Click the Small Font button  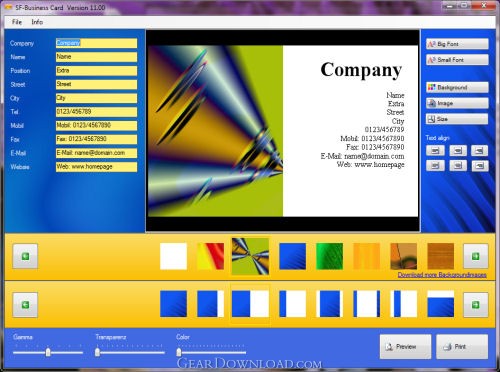pos(457,60)
